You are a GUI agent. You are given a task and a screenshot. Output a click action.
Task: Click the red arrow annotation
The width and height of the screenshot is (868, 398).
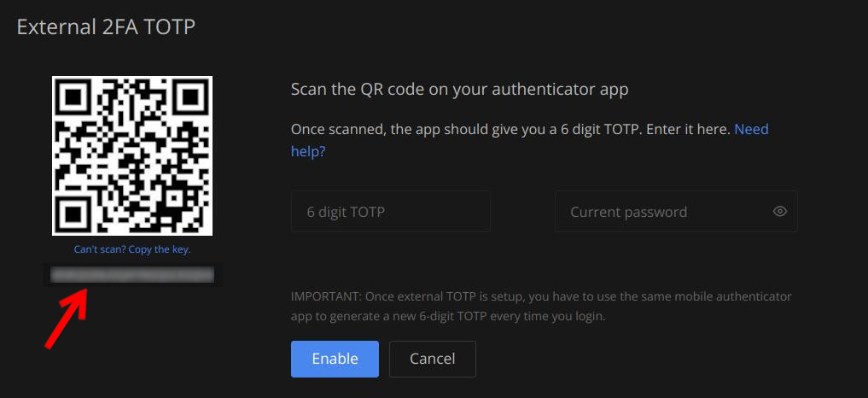67,317
